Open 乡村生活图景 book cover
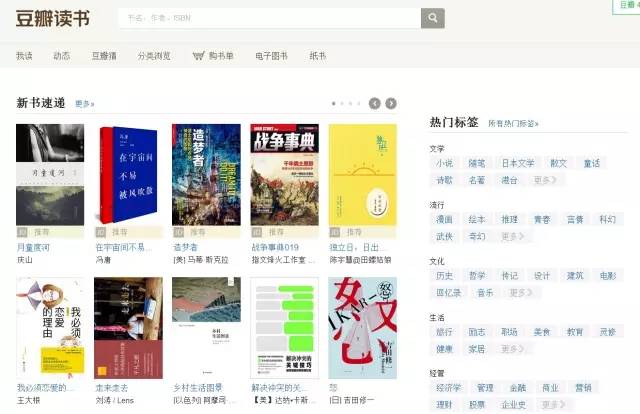This screenshot has width=640, height=414. (206, 328)
